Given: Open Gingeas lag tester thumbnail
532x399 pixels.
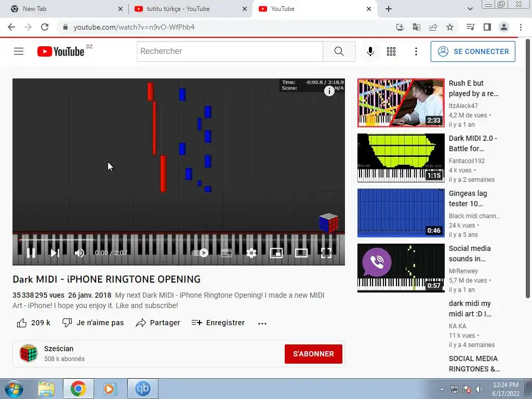Looking at the screenshot, I should coord(401,213).
